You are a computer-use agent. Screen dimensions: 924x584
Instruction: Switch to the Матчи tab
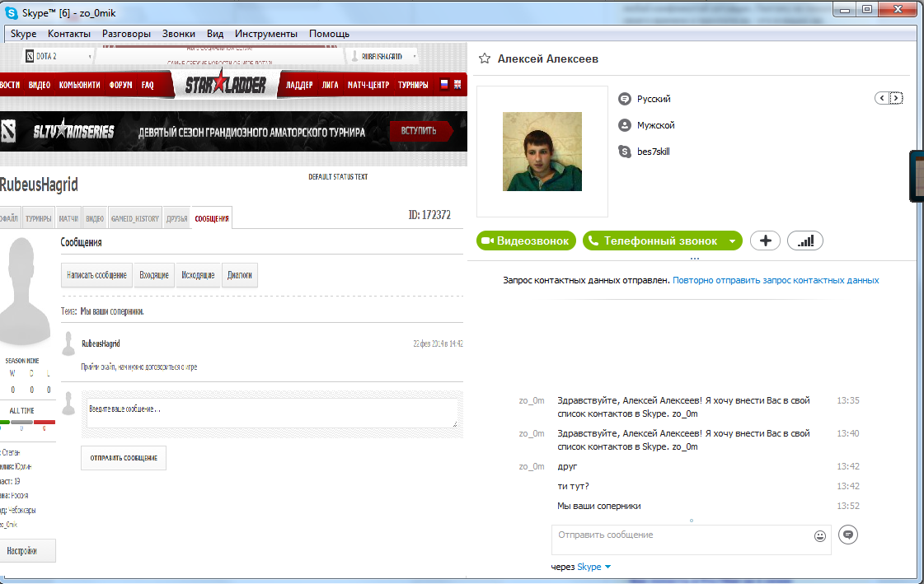[68, 218]
